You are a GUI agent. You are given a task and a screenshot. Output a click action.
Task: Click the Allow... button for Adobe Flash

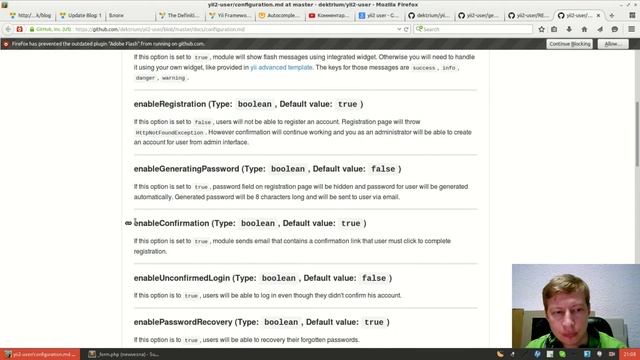point(613,44)
